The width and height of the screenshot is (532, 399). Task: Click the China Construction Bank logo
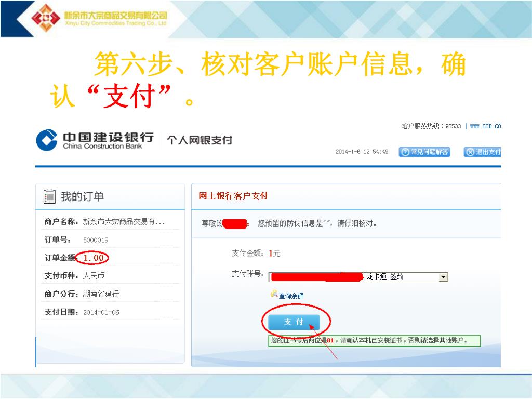[x=95, y=140]
